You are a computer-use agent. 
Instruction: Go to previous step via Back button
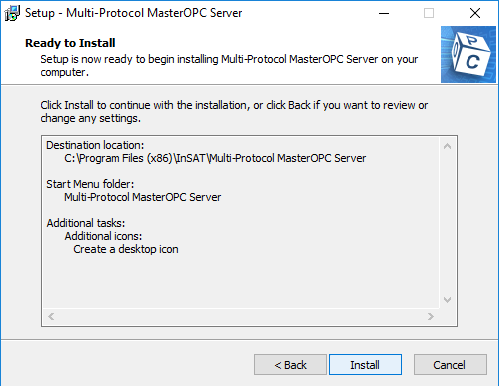(x=290, y=365)
